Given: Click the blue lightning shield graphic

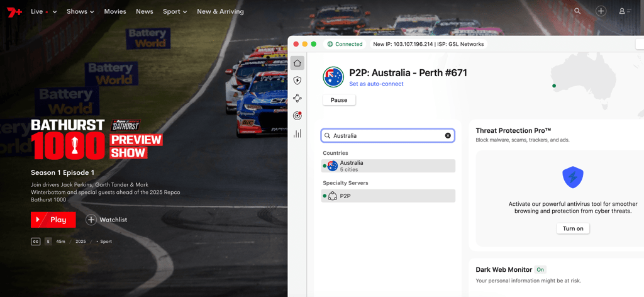Looking at the screenshot, I should [572, 177].
